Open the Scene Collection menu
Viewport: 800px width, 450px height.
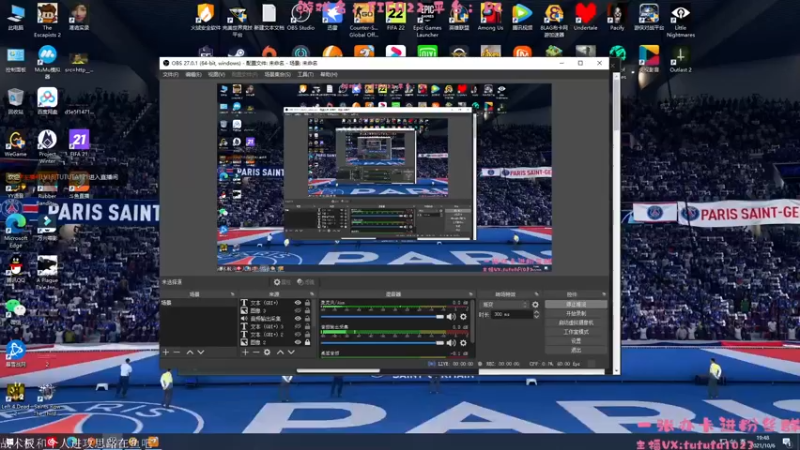[278, 74]
